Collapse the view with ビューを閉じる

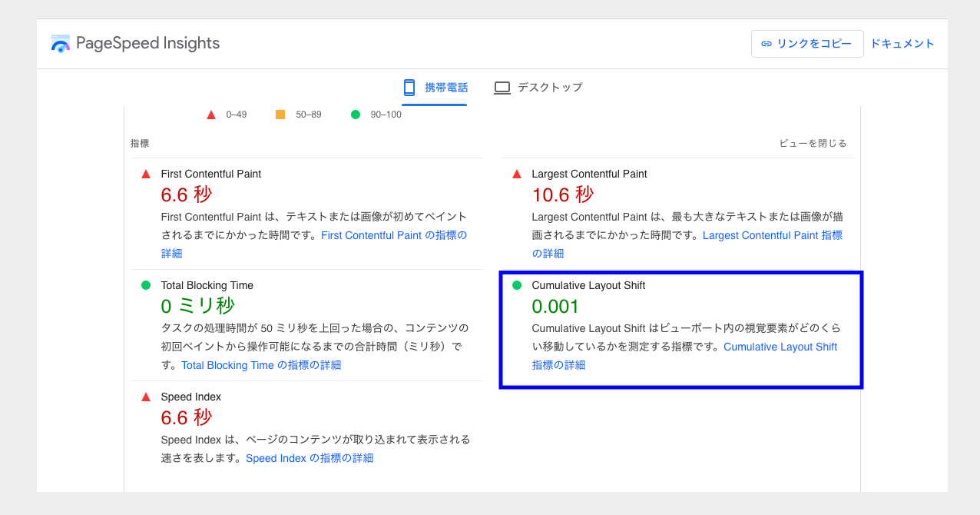click(813, 144)
